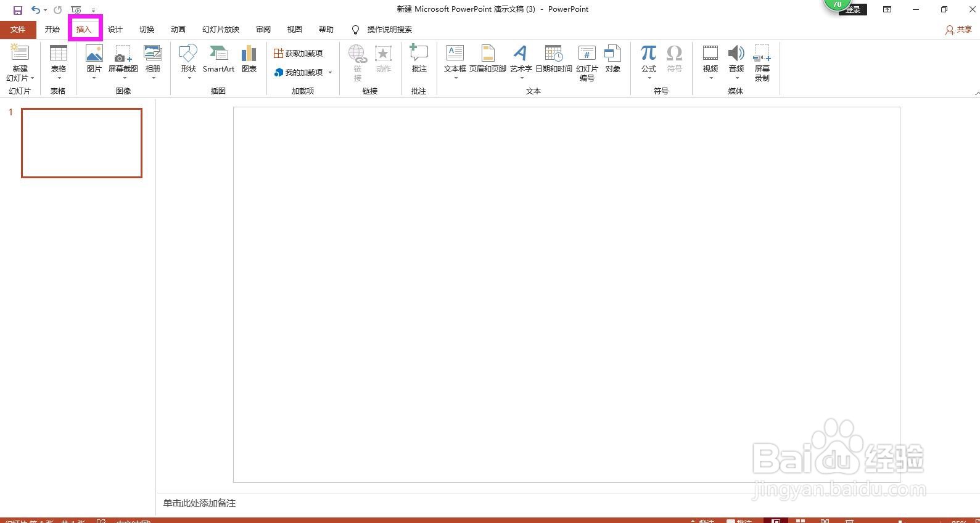This screenshot has width=980, height=523.
Task: Select the 插入 (Insert) tab
Action: click(x=84, y=30)
